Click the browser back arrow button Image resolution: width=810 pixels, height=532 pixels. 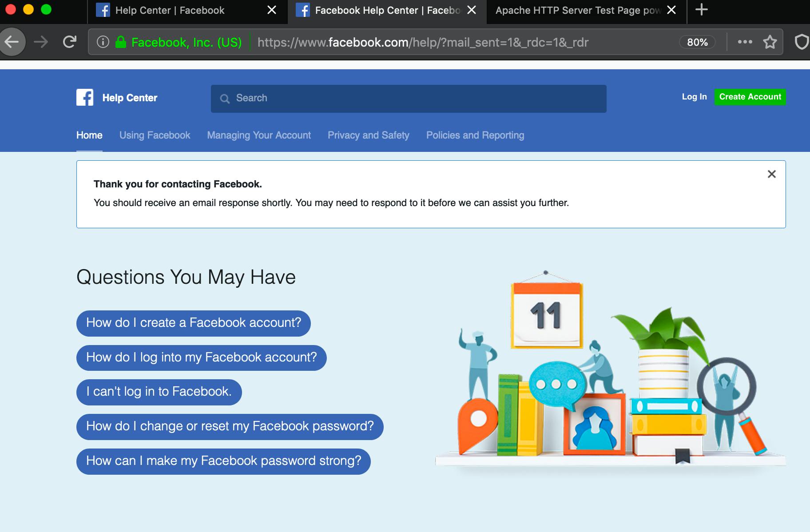[12, 42]
